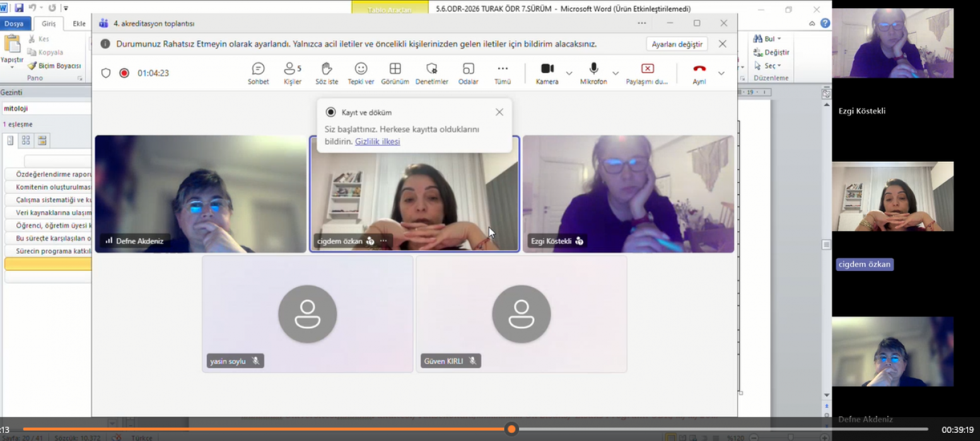Expand the Ayrıl leave options arrow
The height and width of the screenshot is (441, 980).
coord(721,73)
